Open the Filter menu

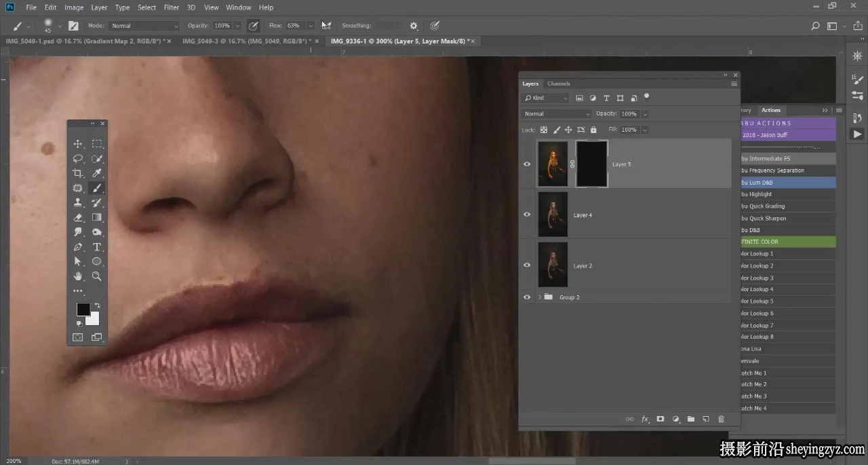(x=172, y=7)
